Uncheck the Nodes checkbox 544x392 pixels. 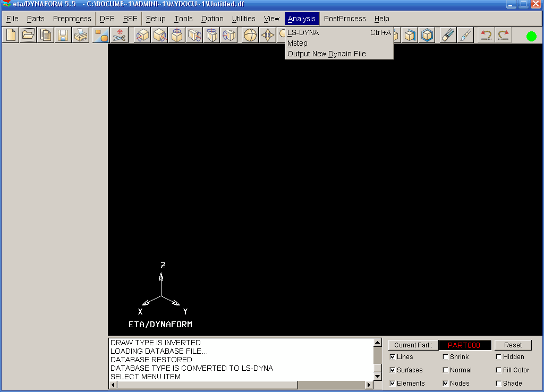[446, 384]
